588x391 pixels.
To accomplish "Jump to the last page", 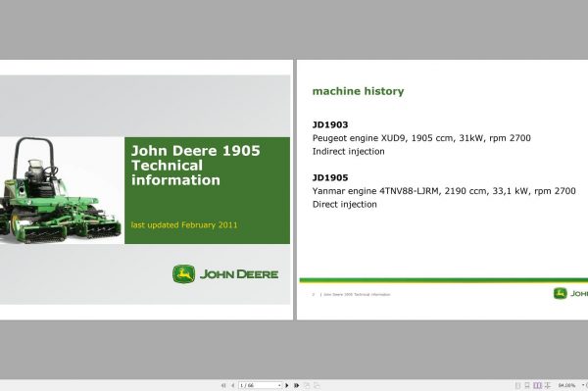I will click(x=297, y=385).
